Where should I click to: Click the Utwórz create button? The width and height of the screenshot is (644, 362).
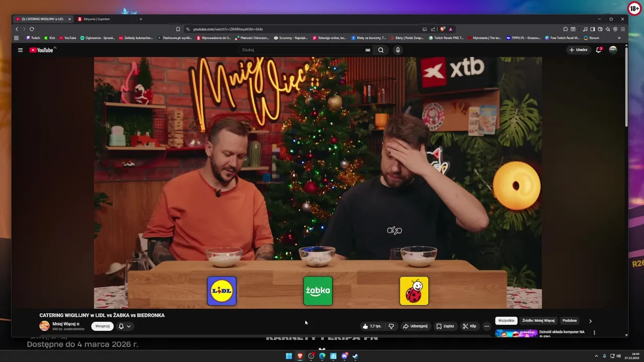tap(578, 50)
